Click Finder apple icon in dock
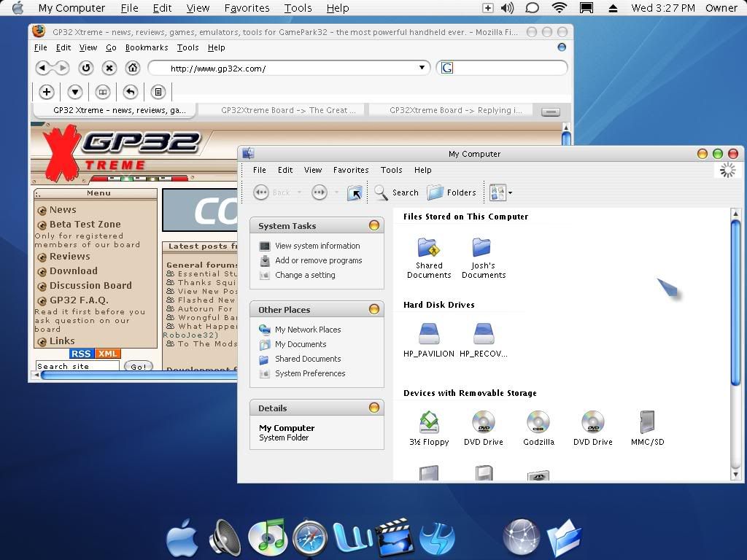 click(182, 537)
